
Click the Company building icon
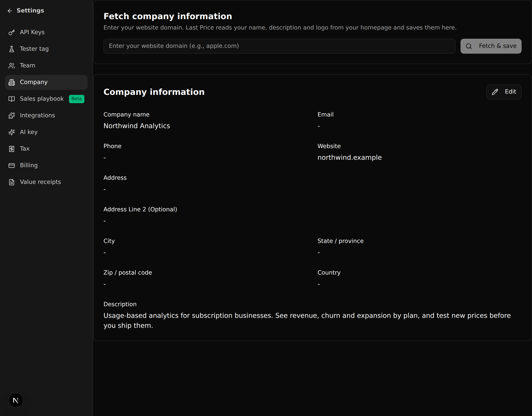(x=12, y=82)
